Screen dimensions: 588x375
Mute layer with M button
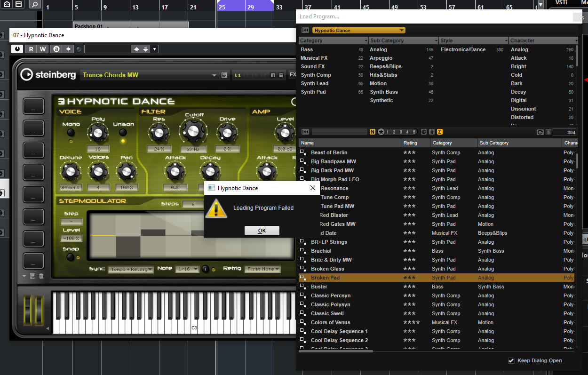pos(273,75)
